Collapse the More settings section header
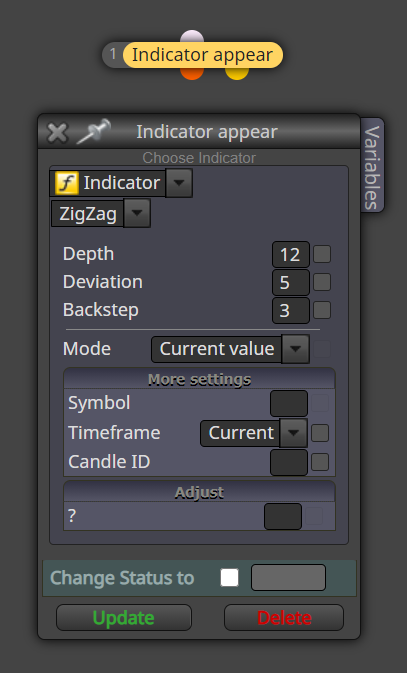Screen dimensions: 407x673 coord(199,379)
